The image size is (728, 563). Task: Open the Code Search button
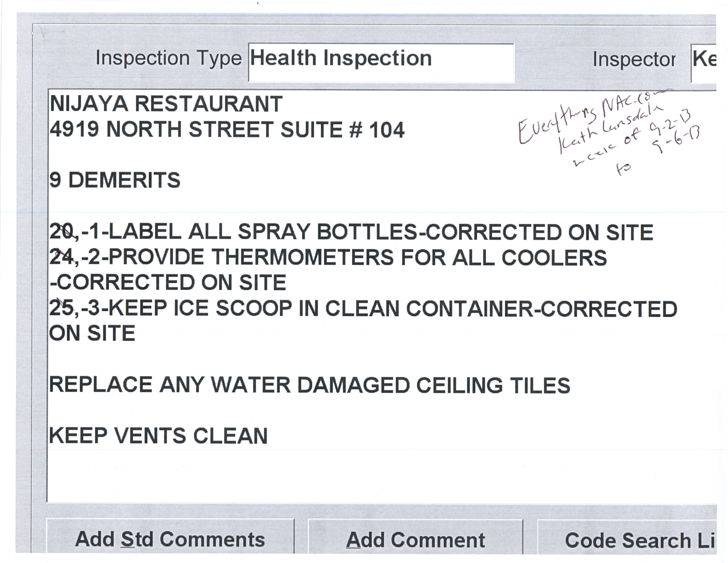(627, 540)
